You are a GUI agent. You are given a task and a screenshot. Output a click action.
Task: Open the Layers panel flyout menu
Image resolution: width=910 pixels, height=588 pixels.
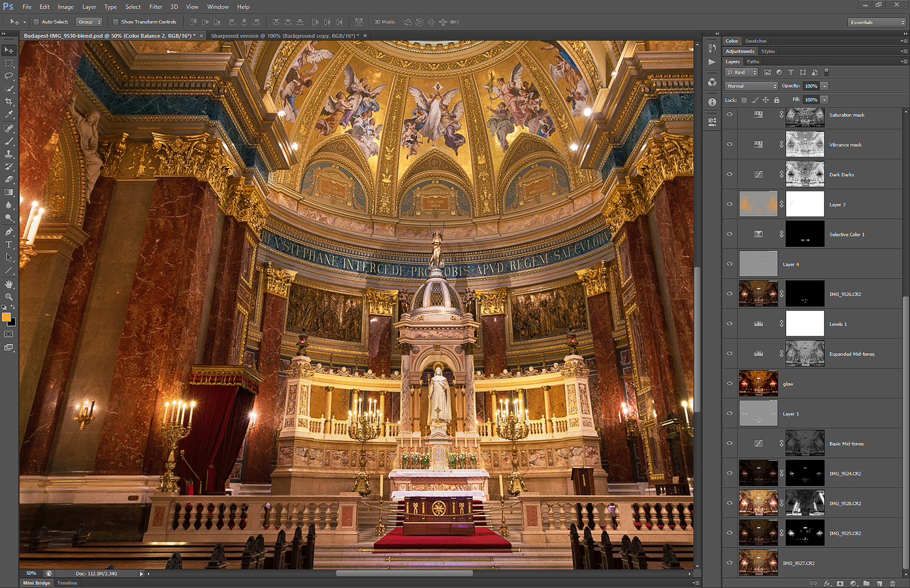903,61
